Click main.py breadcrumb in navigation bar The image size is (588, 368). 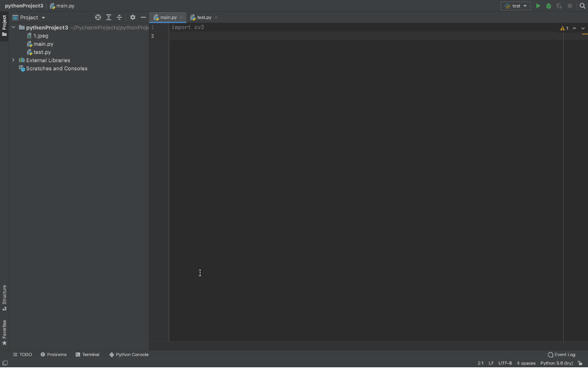pos(62,6)
